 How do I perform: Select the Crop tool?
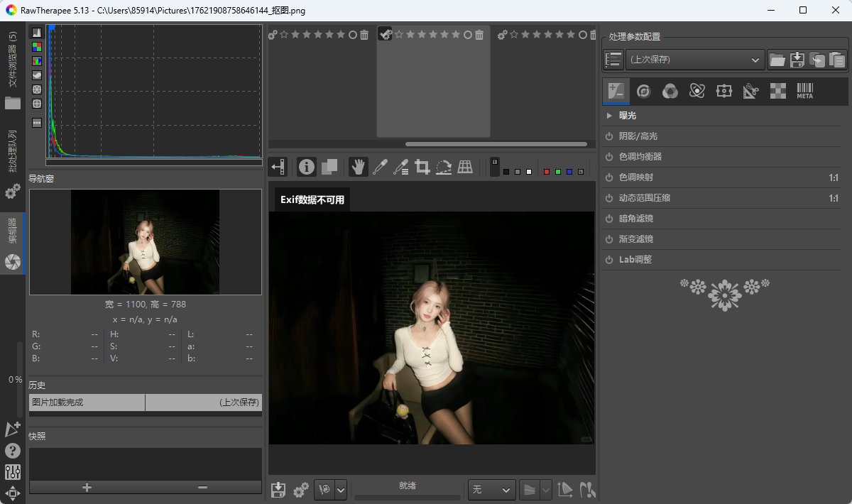pyautogui.click(x=422, y=167)
